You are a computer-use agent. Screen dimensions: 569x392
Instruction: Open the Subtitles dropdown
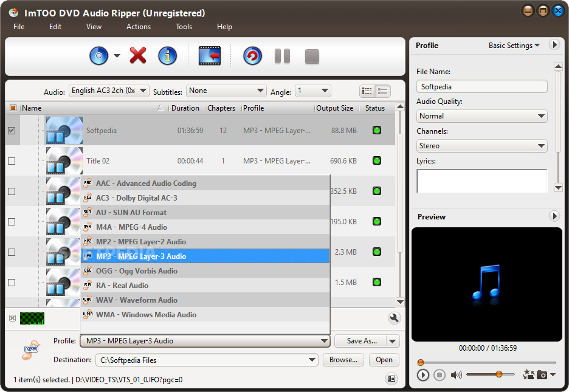coord(226,91)
